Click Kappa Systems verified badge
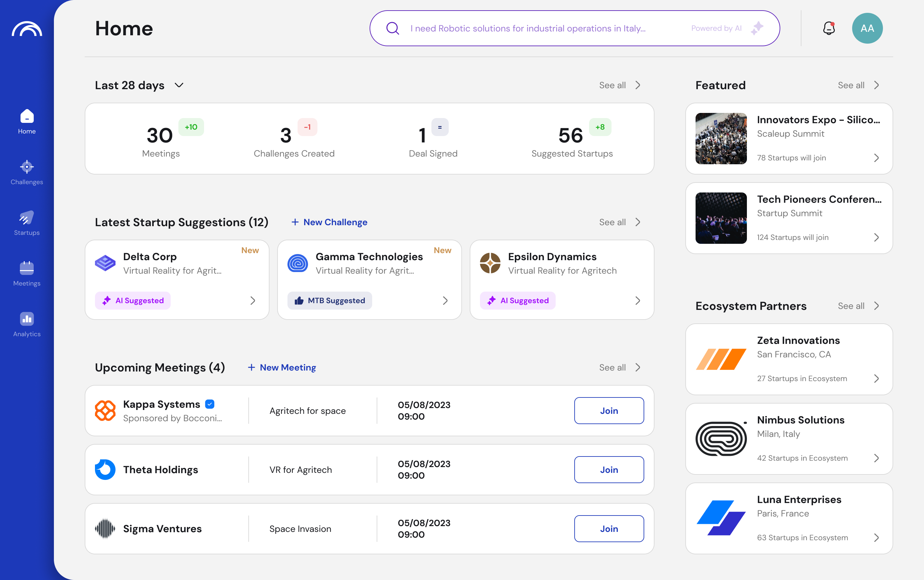 [x=210, y=404]
